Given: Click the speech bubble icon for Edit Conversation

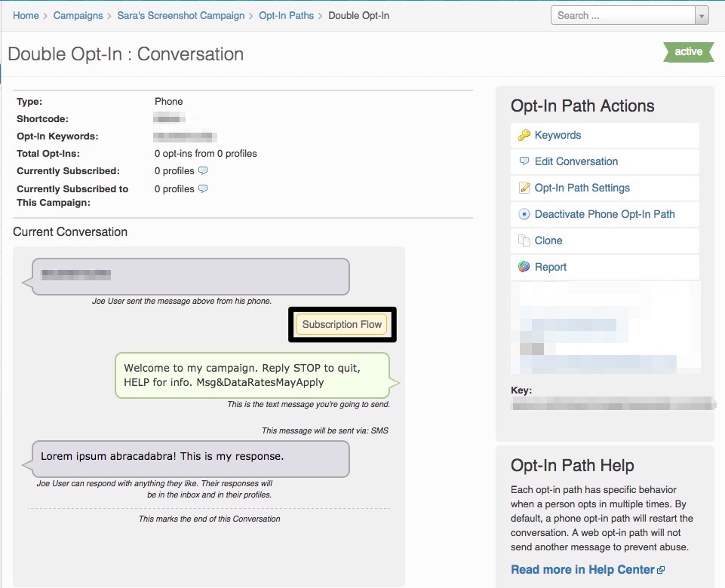Looking at the screenshot, I should click(x=524, y=161).
